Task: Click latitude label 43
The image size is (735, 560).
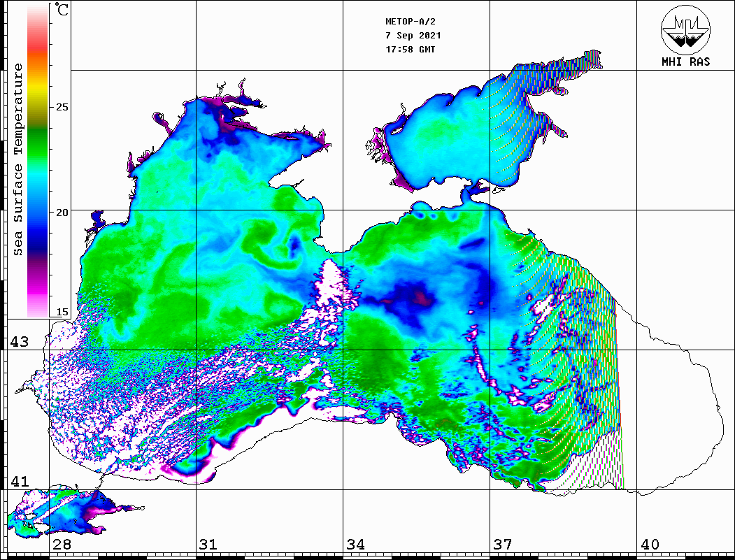Action: click(x=20, y=342)
